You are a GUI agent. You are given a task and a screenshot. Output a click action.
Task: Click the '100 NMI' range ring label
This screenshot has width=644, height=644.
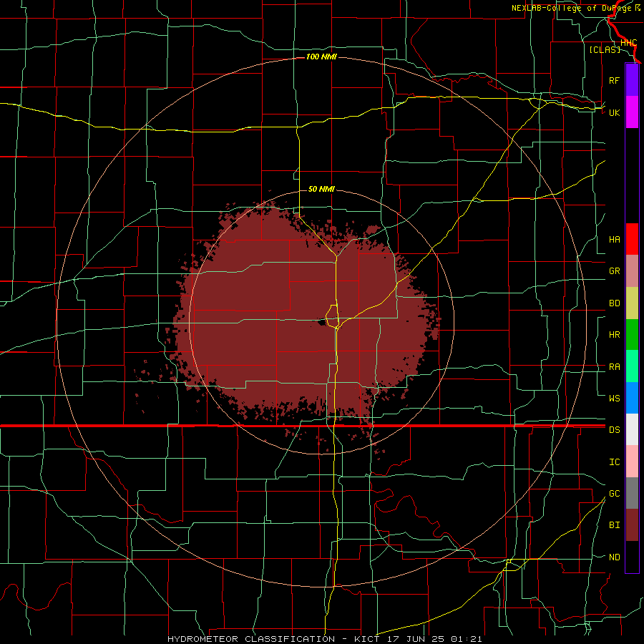(x=321, y=57)
